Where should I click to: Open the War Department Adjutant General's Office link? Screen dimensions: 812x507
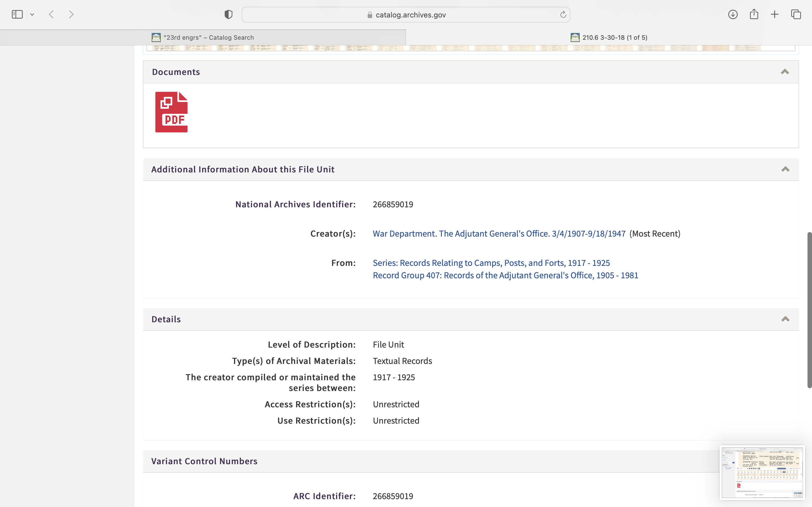pos(499,234)
